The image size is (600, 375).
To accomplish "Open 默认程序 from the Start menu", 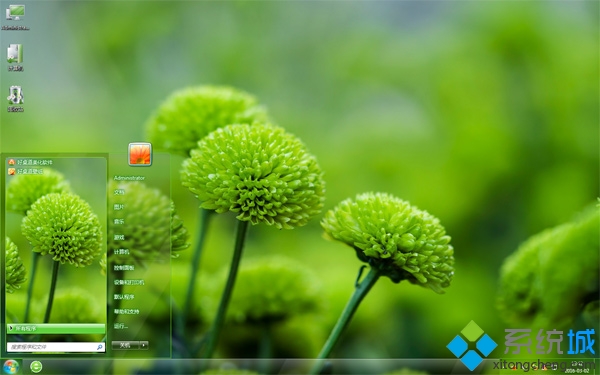I will (124, 297).
